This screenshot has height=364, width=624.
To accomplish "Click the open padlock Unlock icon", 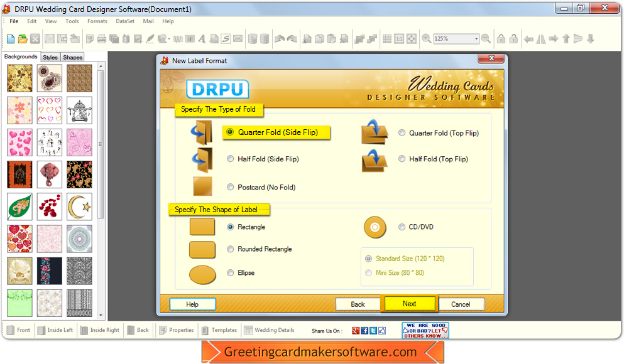I will pyautogui.click(x=513, y=38).
